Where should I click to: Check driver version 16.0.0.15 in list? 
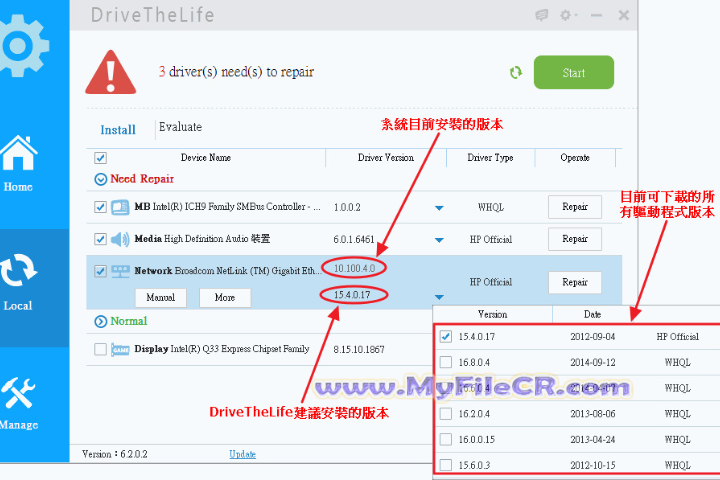tap(445, 440)
